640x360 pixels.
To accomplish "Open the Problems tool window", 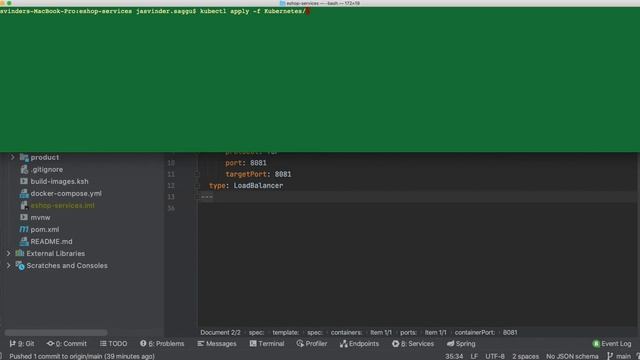I will click(x=162, y=344).
